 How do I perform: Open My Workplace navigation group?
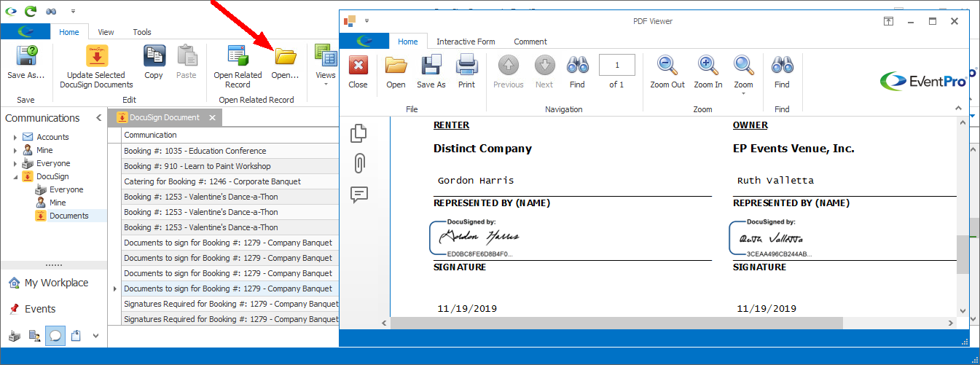coord(52,283)
